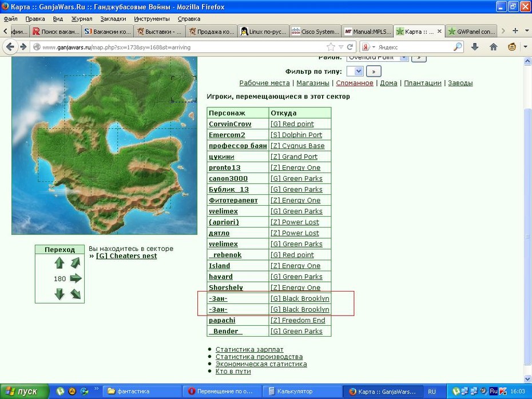Reload the page with refresh icon
The width and height of the screenshot is (532, 399).
coord(350,47)
